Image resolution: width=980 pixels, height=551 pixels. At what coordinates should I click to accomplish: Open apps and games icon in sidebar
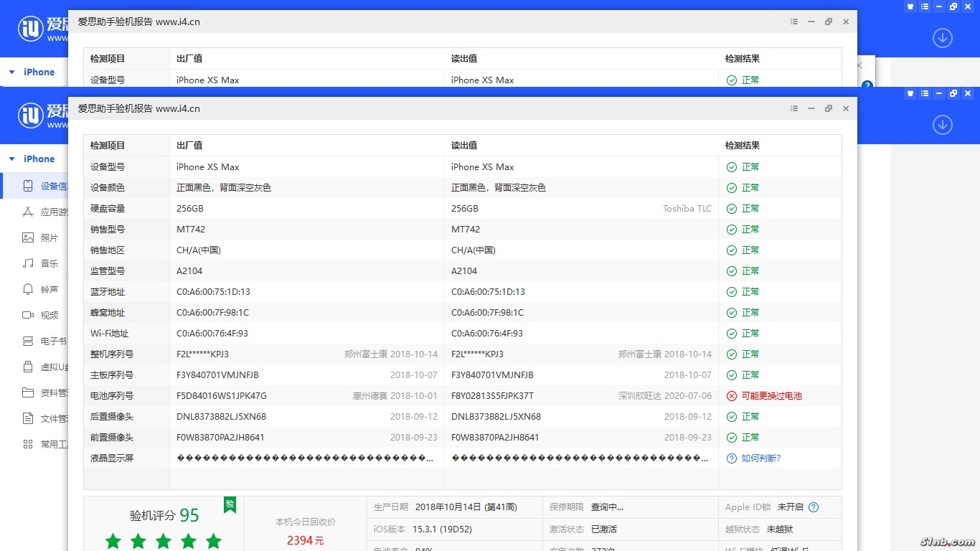click(x=28, y=212)
